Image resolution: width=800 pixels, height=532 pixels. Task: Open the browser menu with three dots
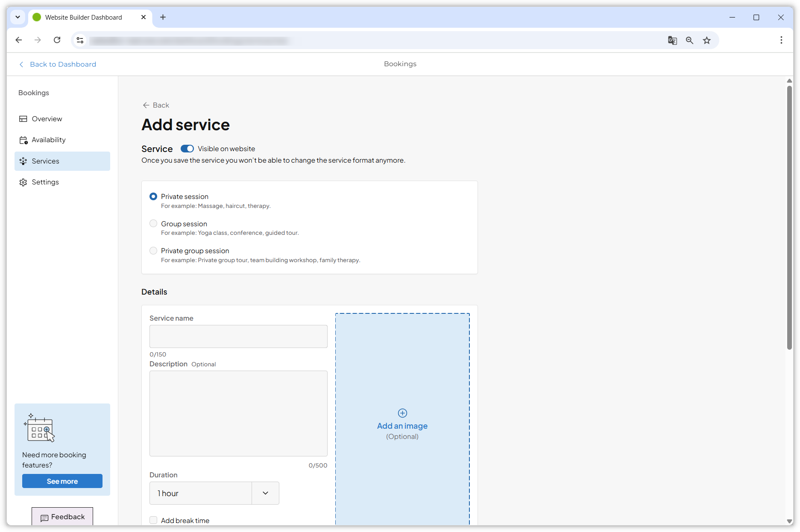[781, 40]
